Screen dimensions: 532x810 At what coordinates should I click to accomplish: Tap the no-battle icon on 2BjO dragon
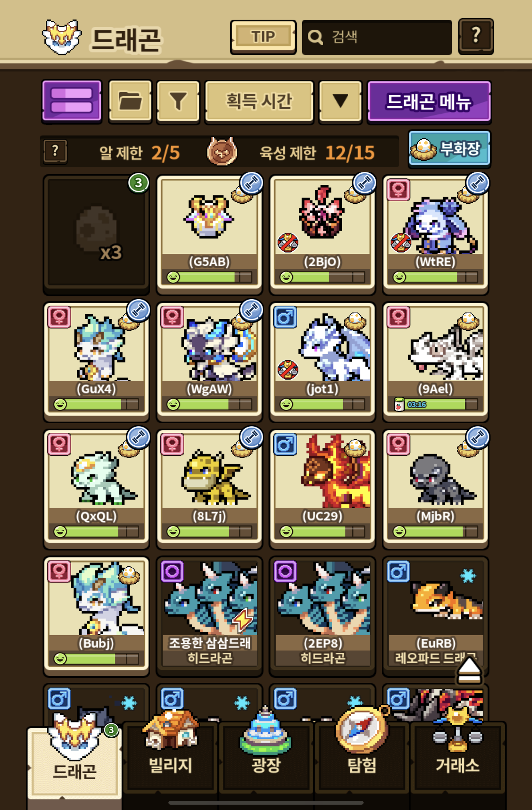point(288,243)
